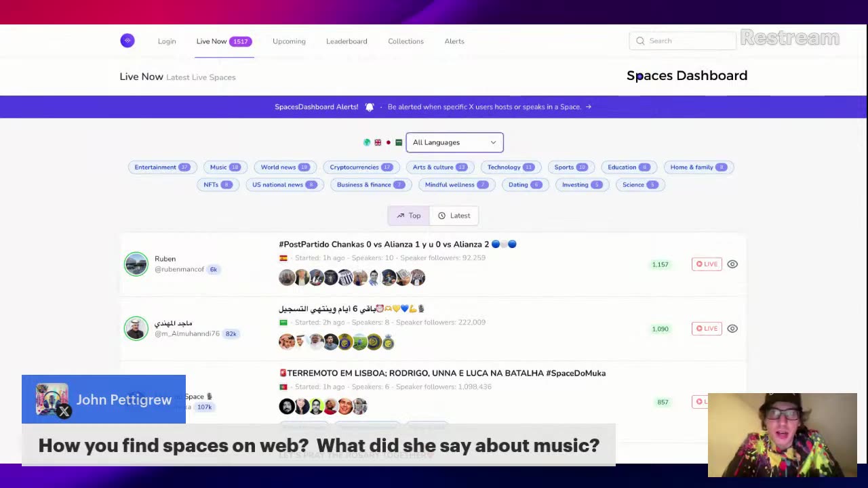
Task: Click the LIVE button for Ruben's space
Action: coord(707,264)
